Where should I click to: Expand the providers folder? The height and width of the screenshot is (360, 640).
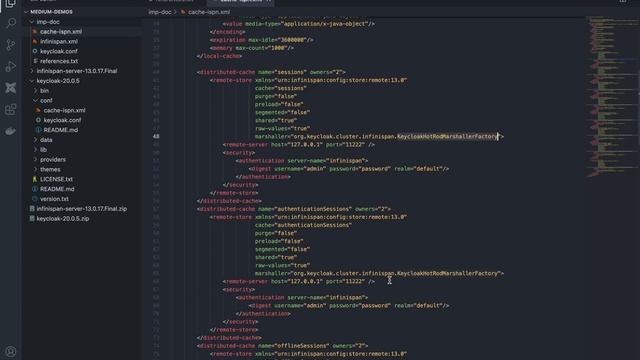click(36, 160)
